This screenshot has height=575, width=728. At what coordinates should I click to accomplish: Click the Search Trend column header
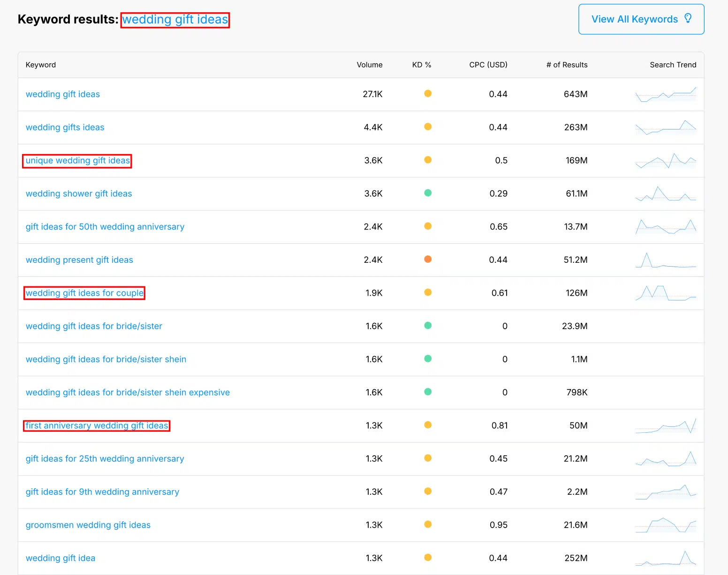point(673,65)
